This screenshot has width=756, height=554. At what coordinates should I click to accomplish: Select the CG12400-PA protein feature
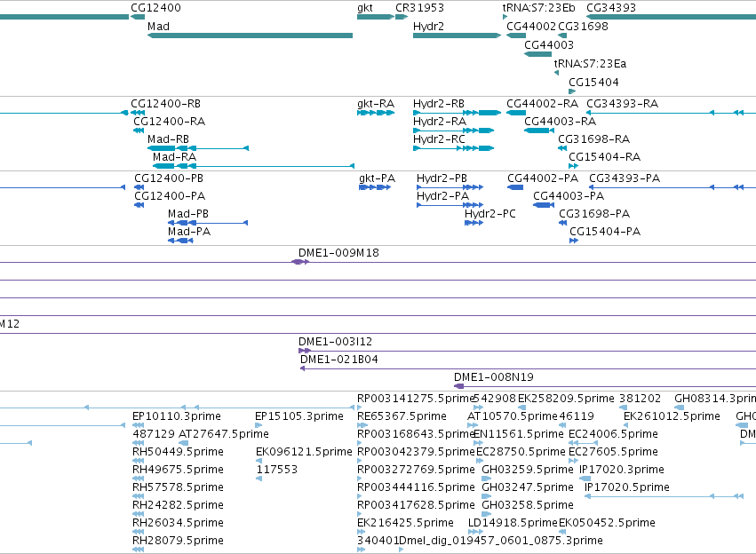[x=139, y=205]
